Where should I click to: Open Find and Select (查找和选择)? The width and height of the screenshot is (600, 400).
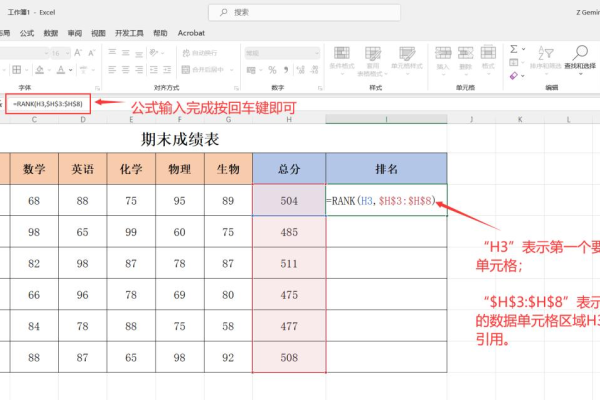580,59
